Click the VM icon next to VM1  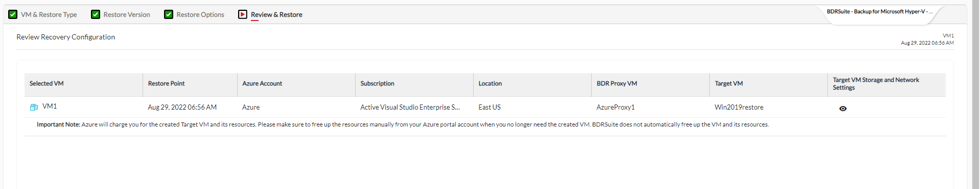click(x=34, y=107)
